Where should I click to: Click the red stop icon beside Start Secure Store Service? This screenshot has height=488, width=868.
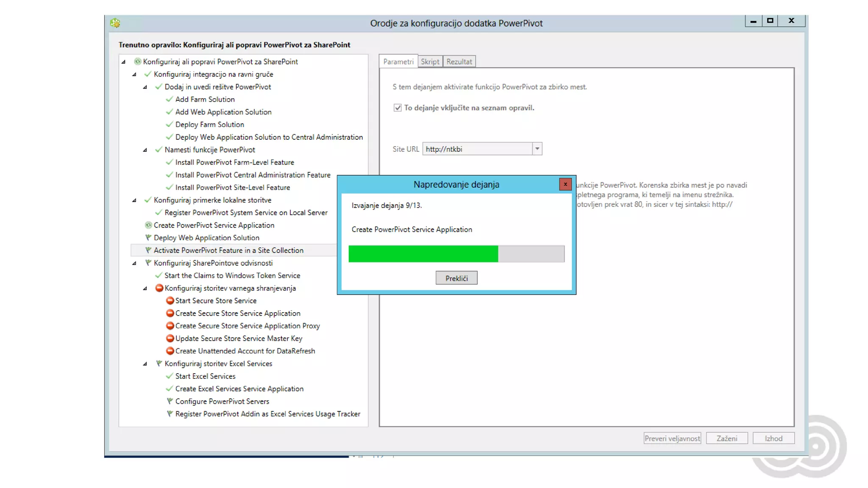(170, 300)
